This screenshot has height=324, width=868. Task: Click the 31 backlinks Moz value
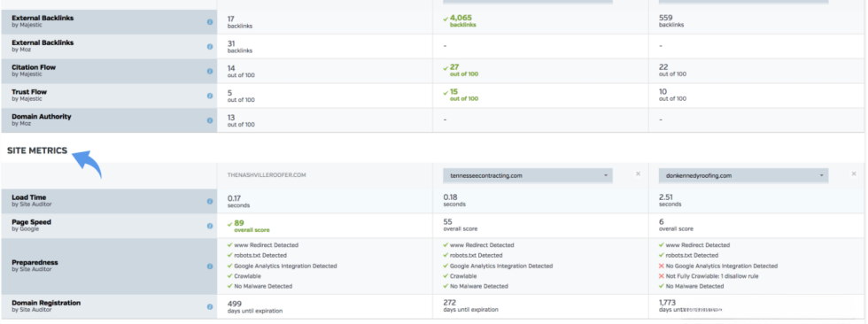[x=240, y=46]
